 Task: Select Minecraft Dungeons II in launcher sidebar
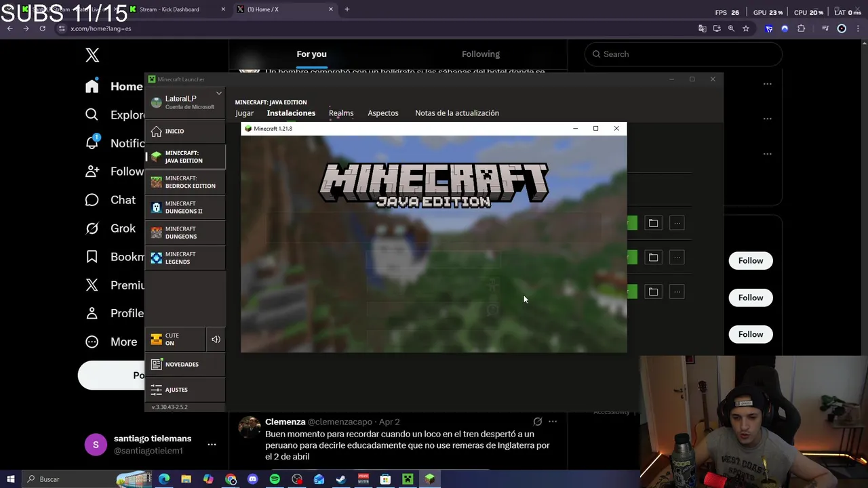click(185, 207)
